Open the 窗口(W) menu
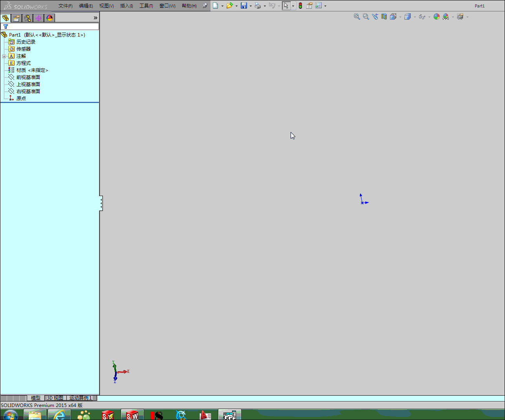Screen dimensions: 505x420 [167, 6]
